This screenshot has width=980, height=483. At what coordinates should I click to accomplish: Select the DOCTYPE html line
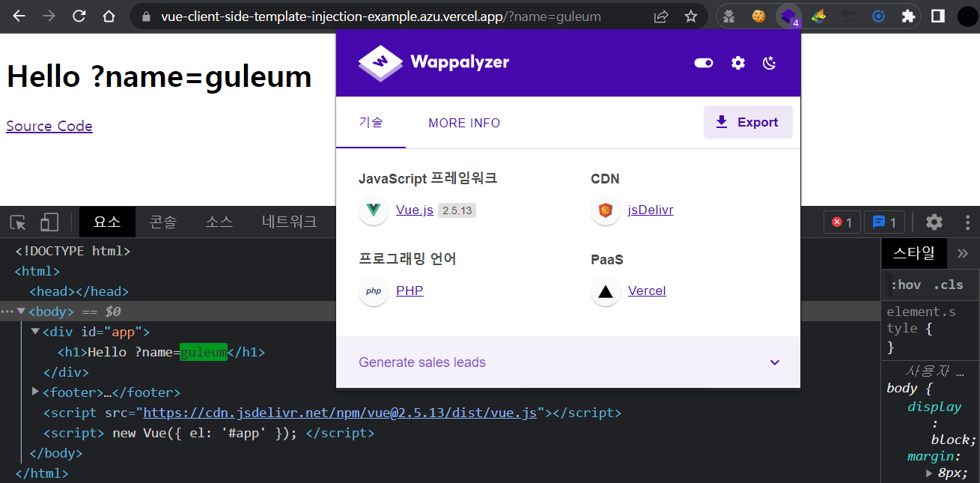click(73, 251)
